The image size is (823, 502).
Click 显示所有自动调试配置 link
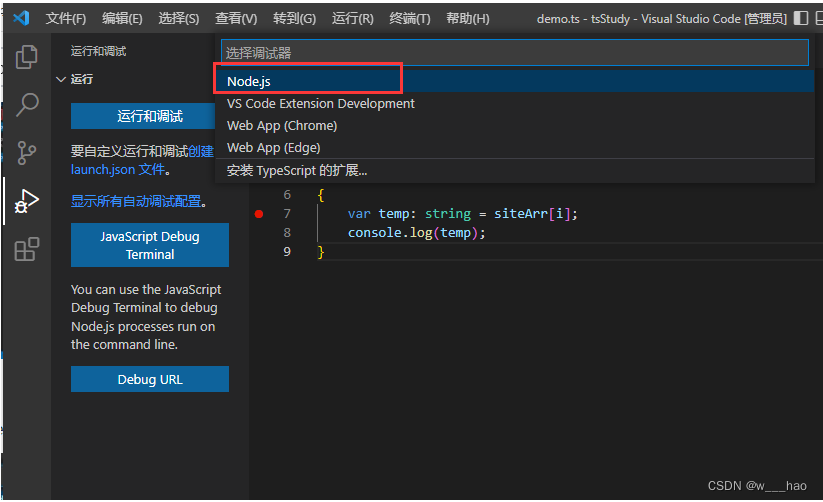tap(136, 201)
